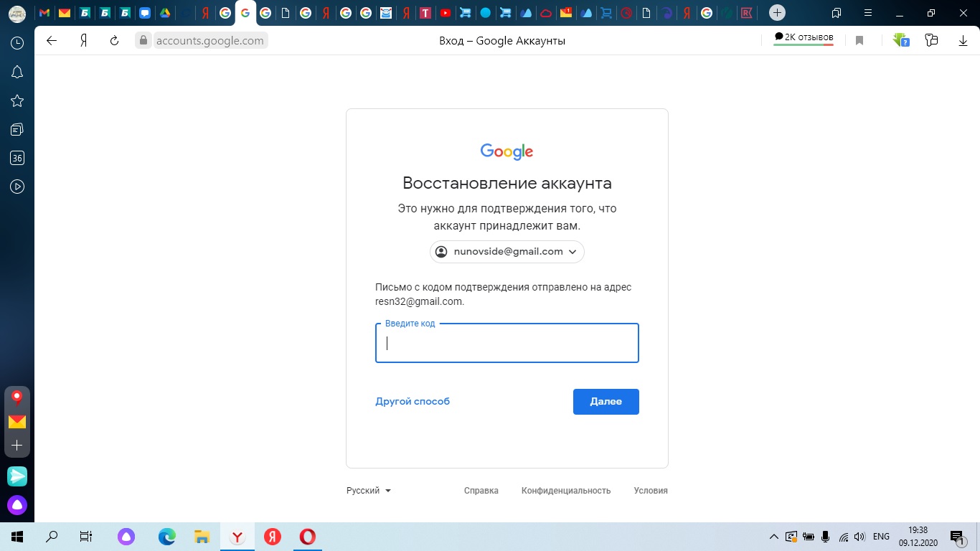Open the video play icon in the sidebar
Screen dimensions: 980x551
pyautogui.click(x=17, y=187)
